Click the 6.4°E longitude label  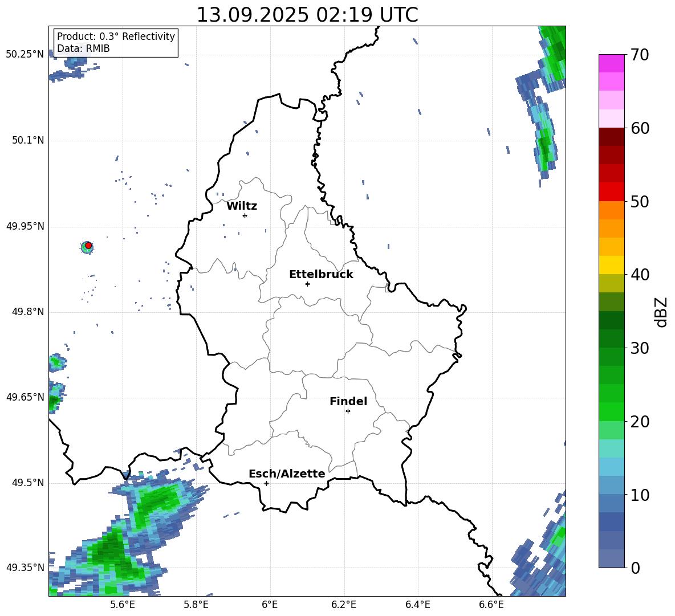click(417, 605)
